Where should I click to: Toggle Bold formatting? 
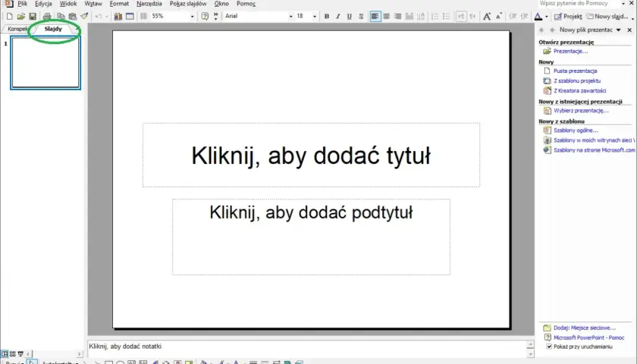327,17
